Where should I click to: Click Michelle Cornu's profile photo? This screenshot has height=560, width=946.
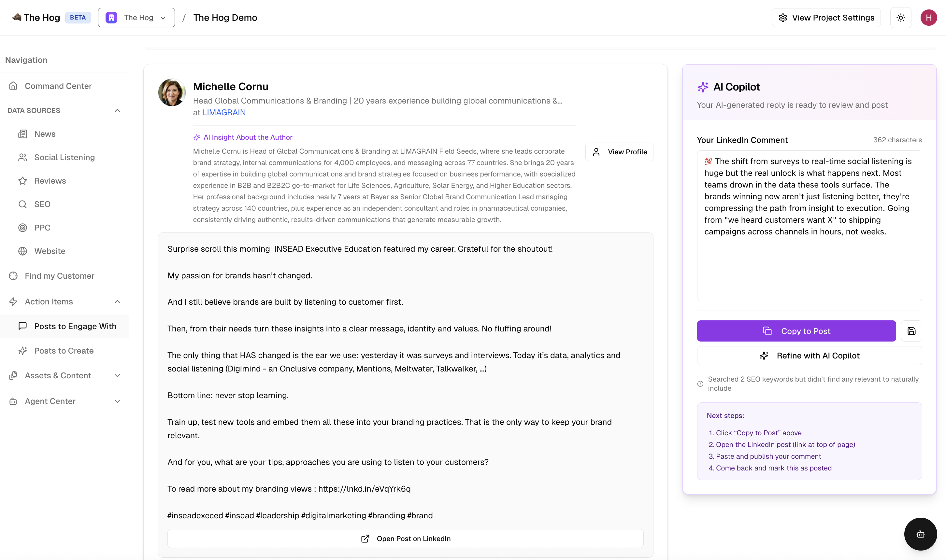(172, 92)
